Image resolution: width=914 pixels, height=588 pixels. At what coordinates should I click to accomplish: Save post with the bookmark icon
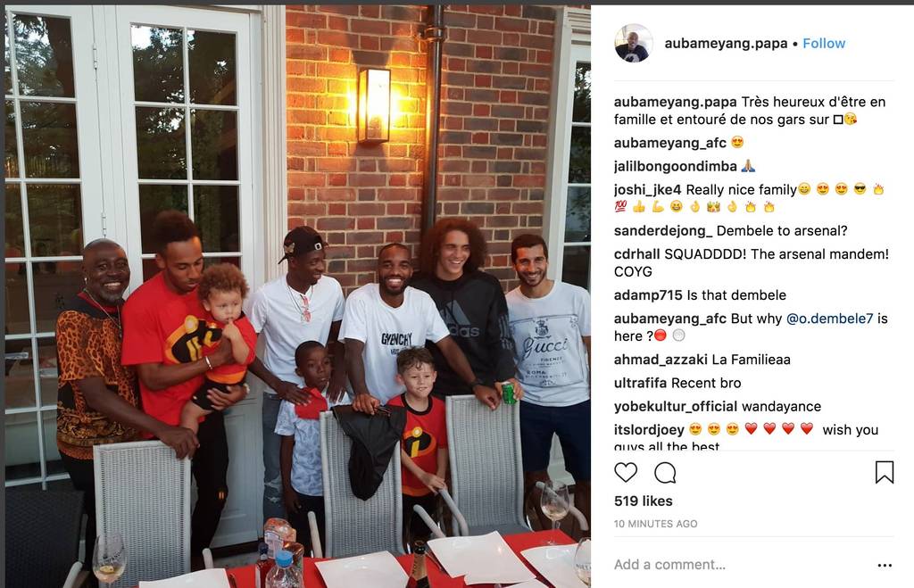point(885,472)
